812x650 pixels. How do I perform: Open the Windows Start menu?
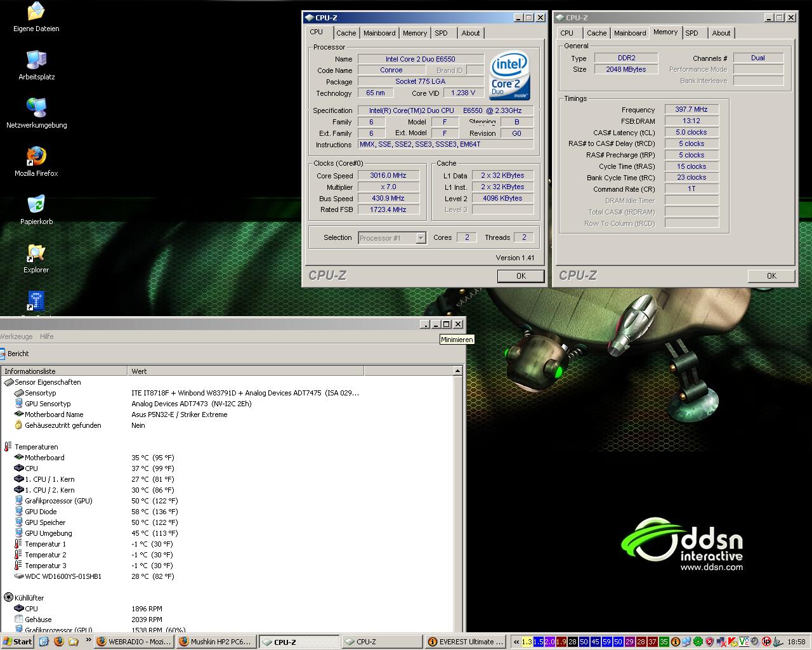[x=17, y=642]
